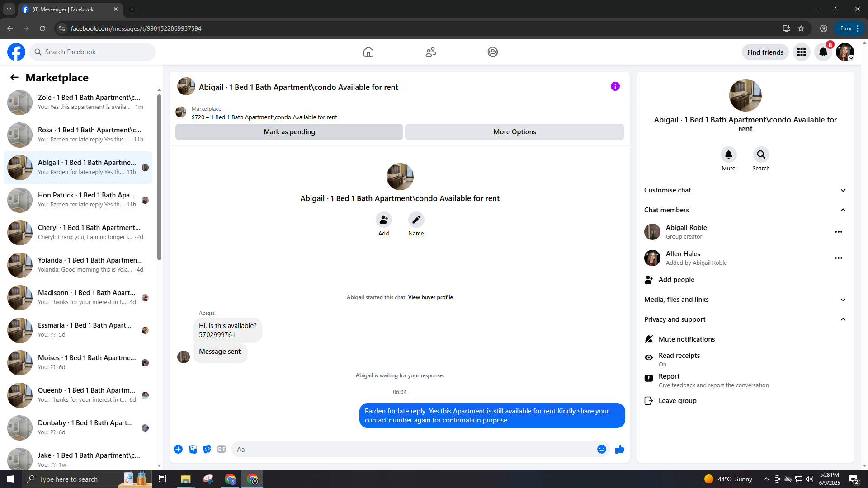868x488 pixels.
Task: Open a new browser tab
Action: [x=132, y=9]
